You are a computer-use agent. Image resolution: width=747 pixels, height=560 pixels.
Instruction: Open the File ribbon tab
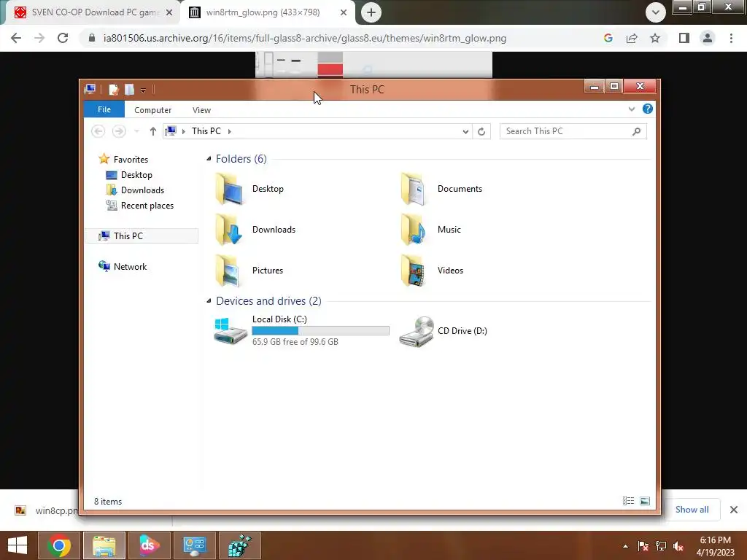point(104,109)
